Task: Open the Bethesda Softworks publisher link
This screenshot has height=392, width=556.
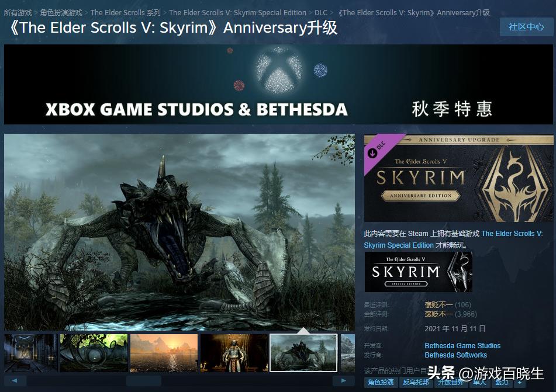Action: [x=456, y=355]
